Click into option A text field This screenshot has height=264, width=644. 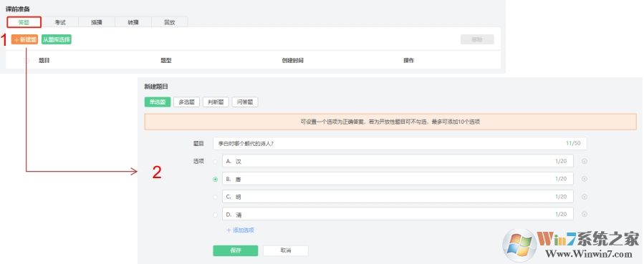[398, 161]
